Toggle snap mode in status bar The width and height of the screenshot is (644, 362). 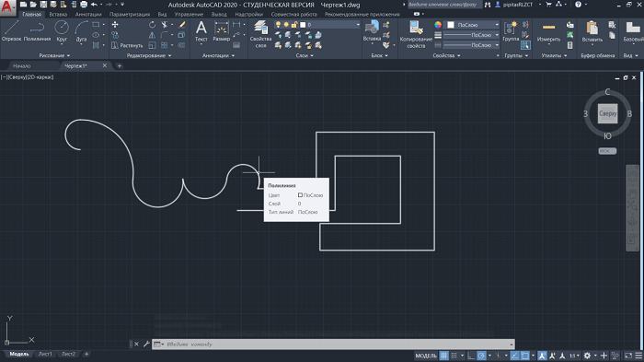pos(454,356)
